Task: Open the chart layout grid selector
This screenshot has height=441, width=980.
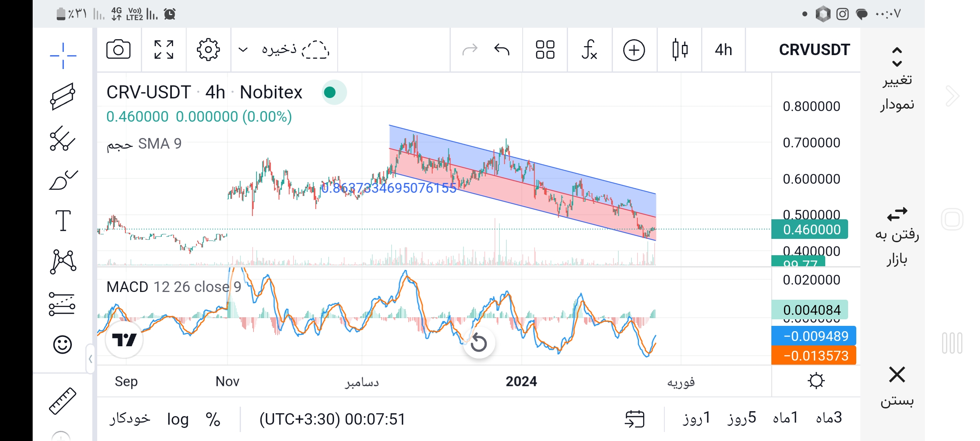Action: click(545, 50)
